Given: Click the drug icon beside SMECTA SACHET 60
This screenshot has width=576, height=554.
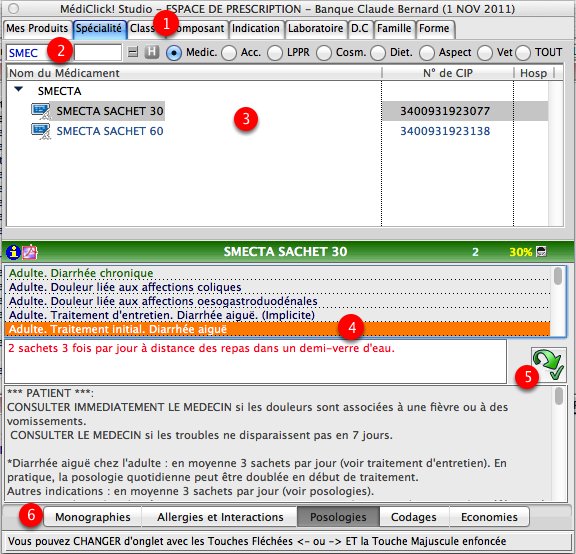Looking at the screenshot, I should click(x=41, y=131).
